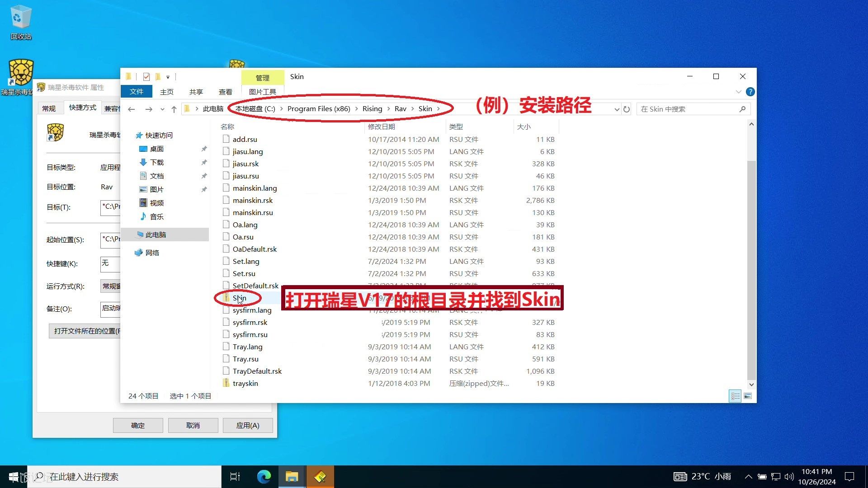This screenshot has height=488, width=868.
Task: Switch to details view icon
Action: pos(736,396)
